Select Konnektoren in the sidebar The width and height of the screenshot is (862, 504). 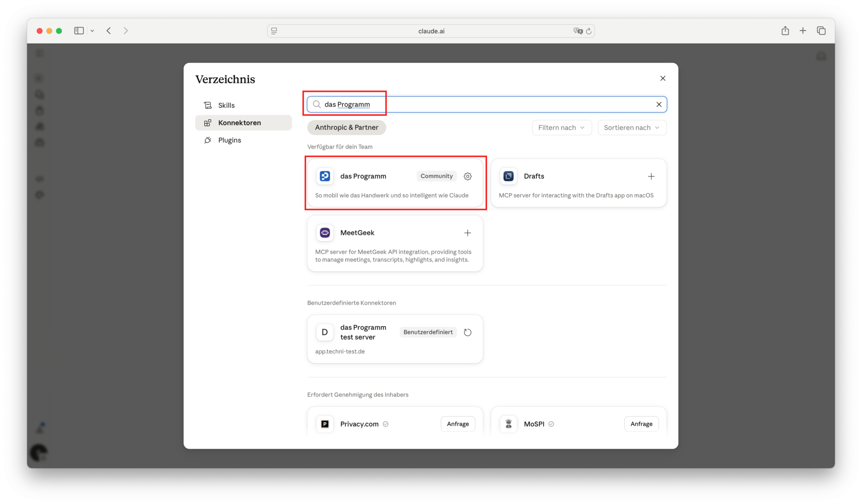point(243,123)
